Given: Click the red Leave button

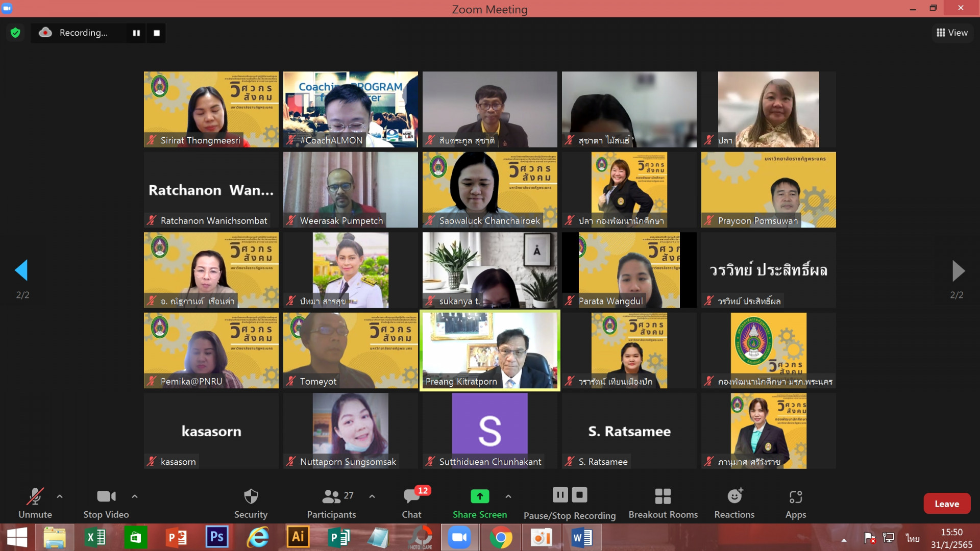Looking at the screenshot, I should pyautogui.click(x=947, y=504).
